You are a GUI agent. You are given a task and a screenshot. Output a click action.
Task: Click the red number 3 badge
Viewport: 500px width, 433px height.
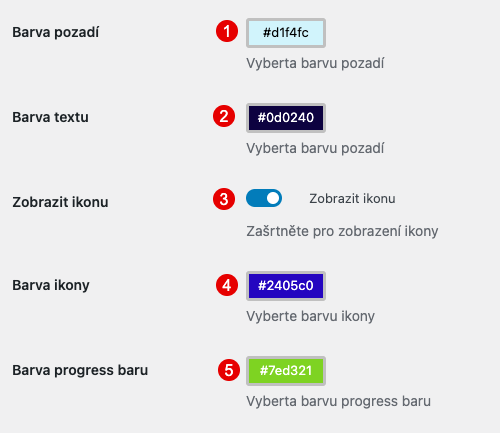tap(224, 199)
